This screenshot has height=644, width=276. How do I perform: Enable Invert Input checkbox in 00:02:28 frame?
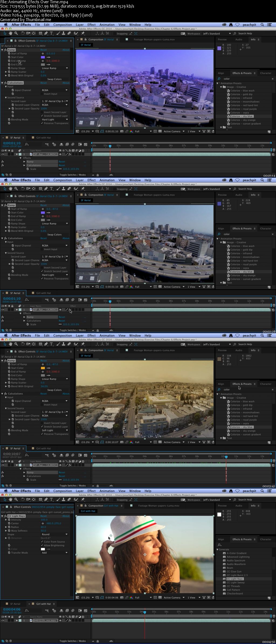click(x=42, y=249)
